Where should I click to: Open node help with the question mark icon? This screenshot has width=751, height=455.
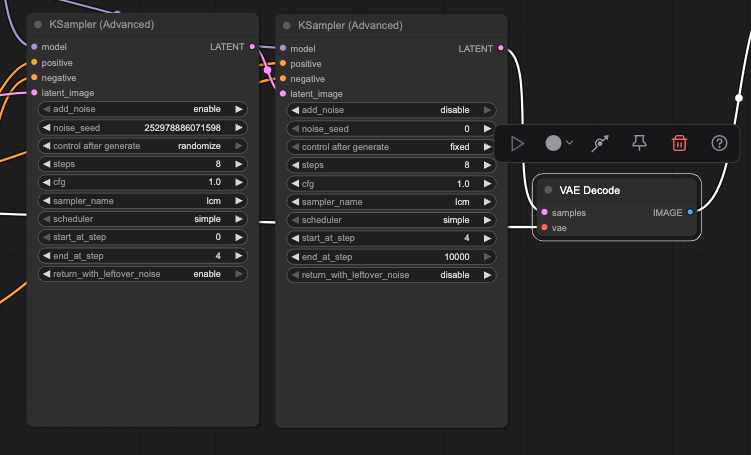pyautogui.click(x=719, y=143)
